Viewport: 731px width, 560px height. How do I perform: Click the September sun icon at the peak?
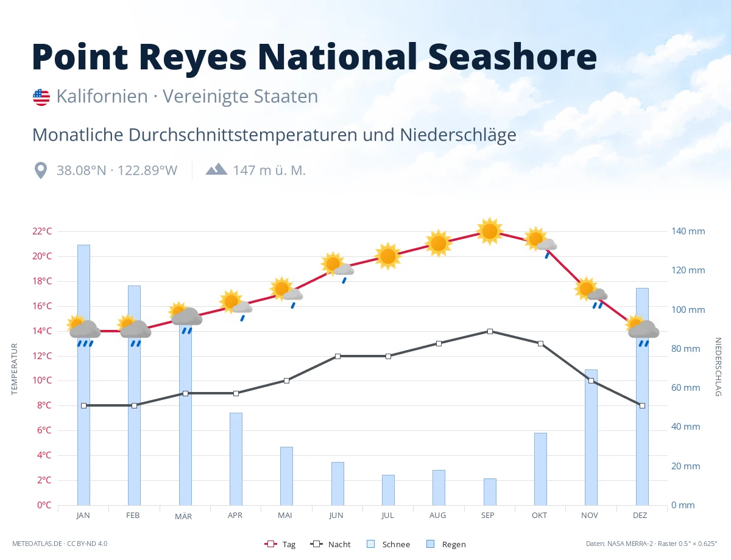coord(490,231)
